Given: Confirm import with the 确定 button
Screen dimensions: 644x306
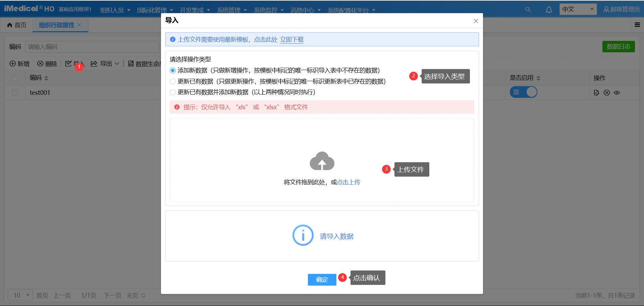Looking at the screenshot, I should [322, 280].
